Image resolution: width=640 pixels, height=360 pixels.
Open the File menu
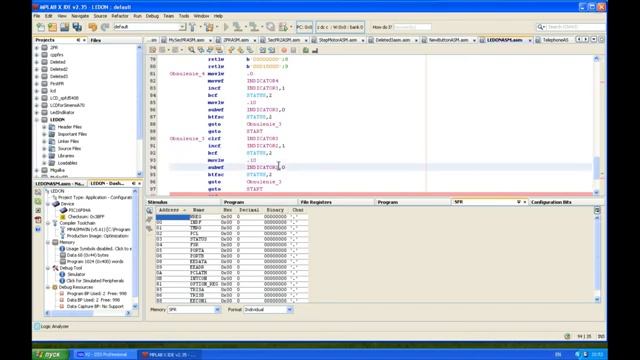(37, 16)
